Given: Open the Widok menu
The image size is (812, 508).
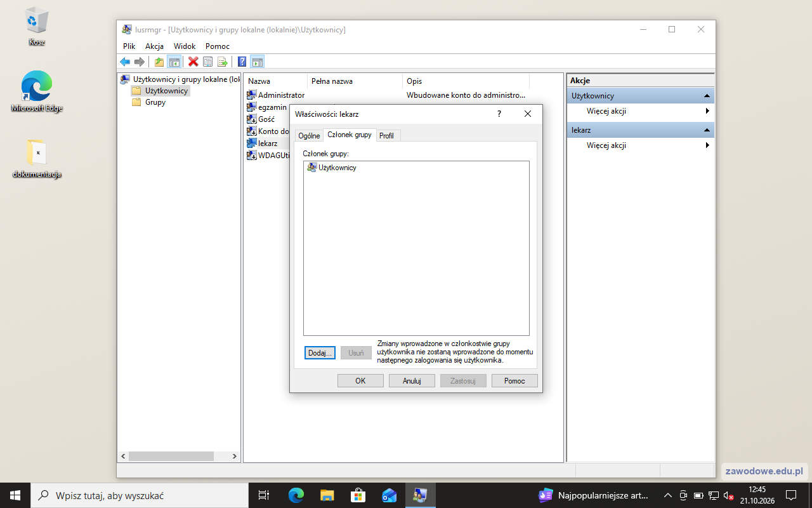Looking at the screenshot, I should 185,46.
